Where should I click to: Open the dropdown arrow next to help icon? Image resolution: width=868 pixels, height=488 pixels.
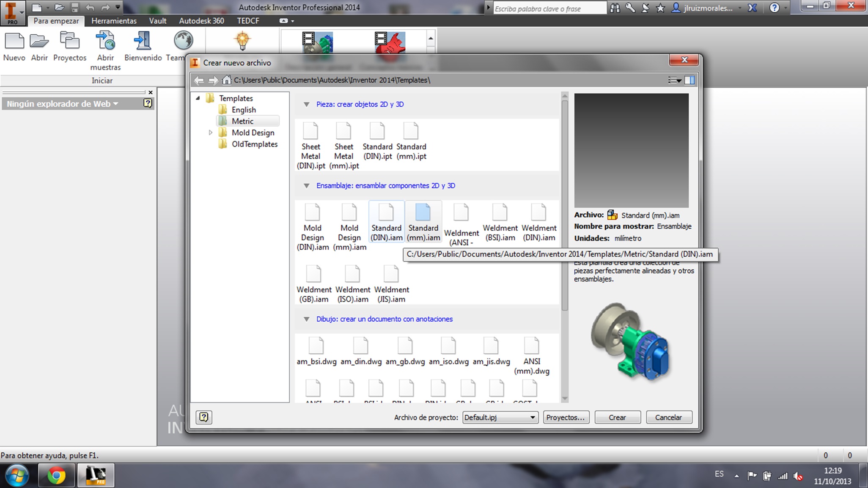pyautogui.click(x=786, y=8)
